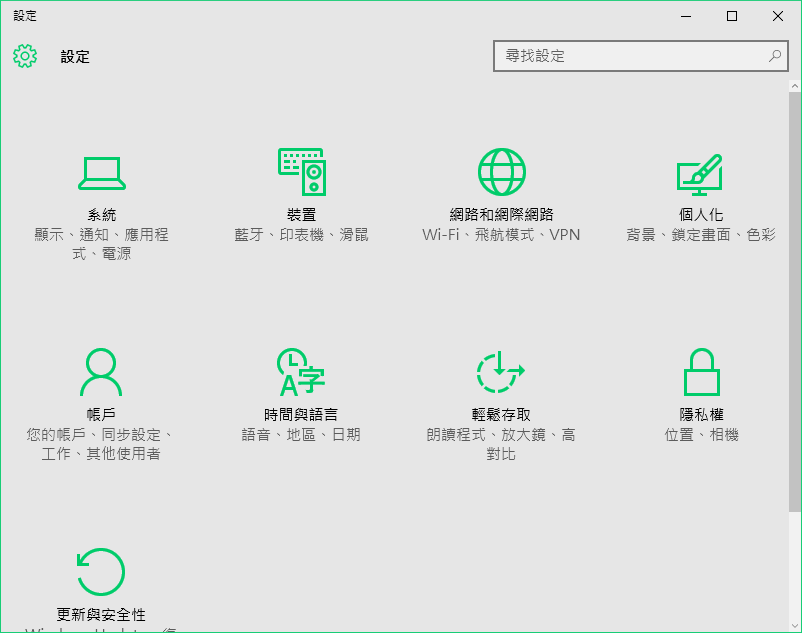802x633 pixels.
Task: Open the 時間與語言 clock and letter icon
Action: point(301,372)
